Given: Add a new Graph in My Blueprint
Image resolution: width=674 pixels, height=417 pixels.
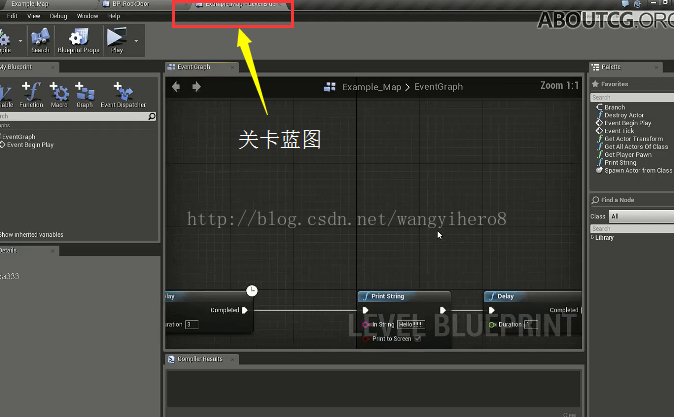Looking at the screenshot, I should pos(85,95).
